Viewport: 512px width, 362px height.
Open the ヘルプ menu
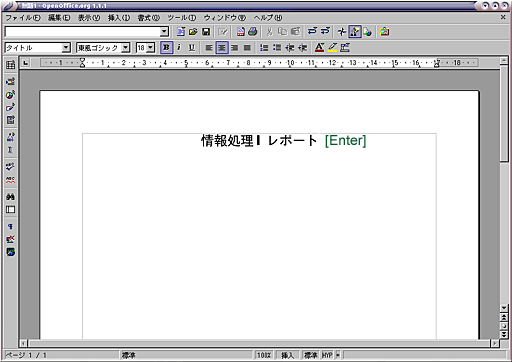tap(268, 18)
